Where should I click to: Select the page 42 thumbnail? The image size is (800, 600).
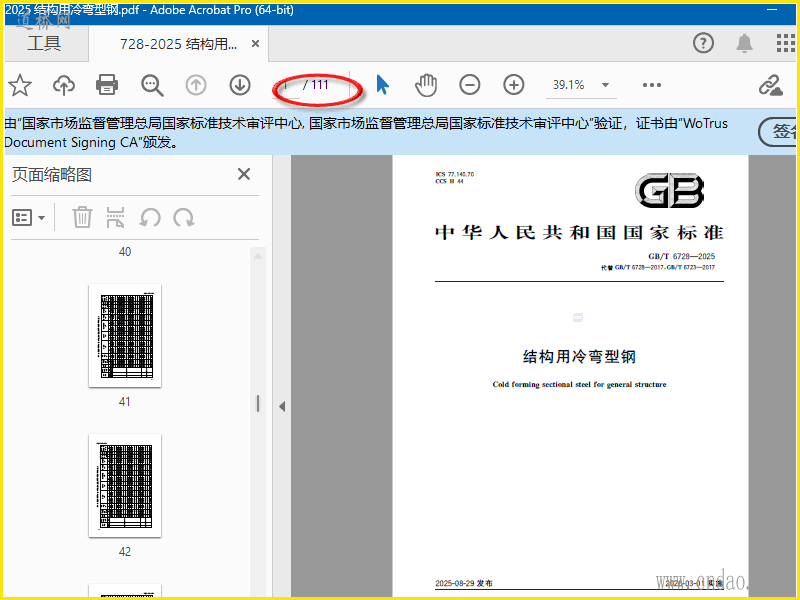[125, 486]
